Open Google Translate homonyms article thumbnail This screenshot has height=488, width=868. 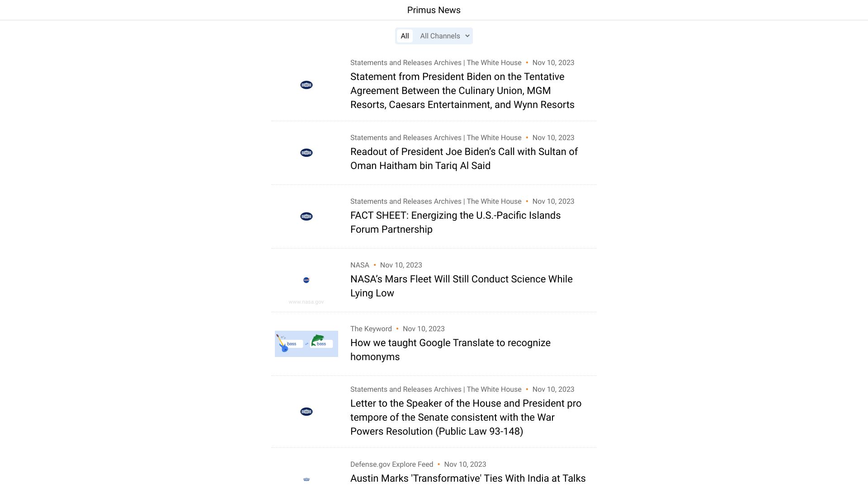(306, 344)
